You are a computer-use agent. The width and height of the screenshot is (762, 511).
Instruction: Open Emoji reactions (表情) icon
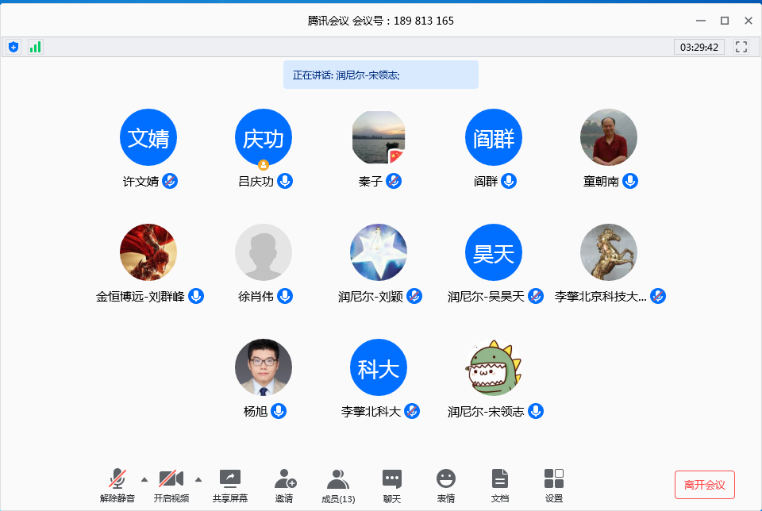click(446, 479)
